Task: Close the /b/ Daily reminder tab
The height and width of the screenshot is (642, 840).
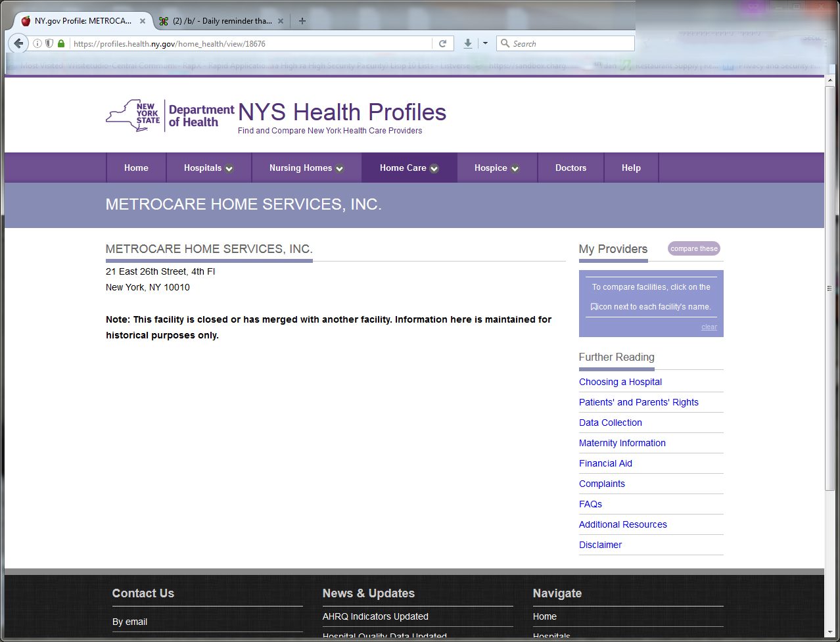Action: tap(281, 21)
